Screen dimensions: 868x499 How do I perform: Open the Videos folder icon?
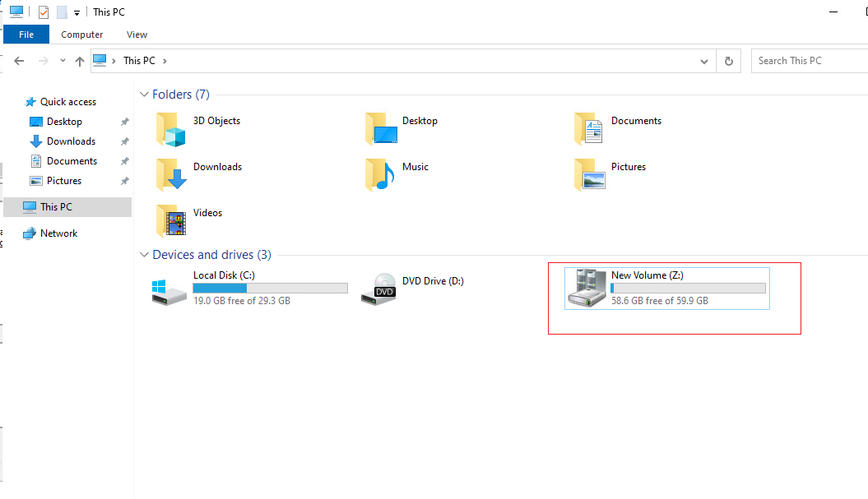pyautogui.click(x=171, y=221)
